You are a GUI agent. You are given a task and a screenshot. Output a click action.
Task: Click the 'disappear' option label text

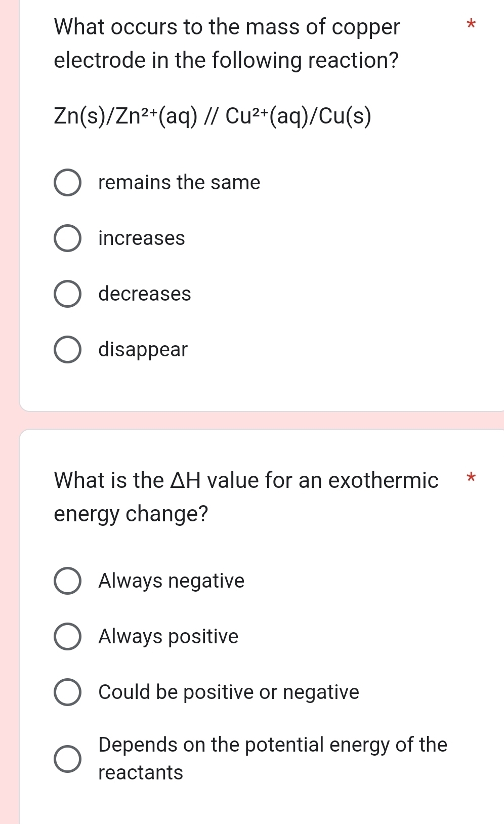(143, 350)
